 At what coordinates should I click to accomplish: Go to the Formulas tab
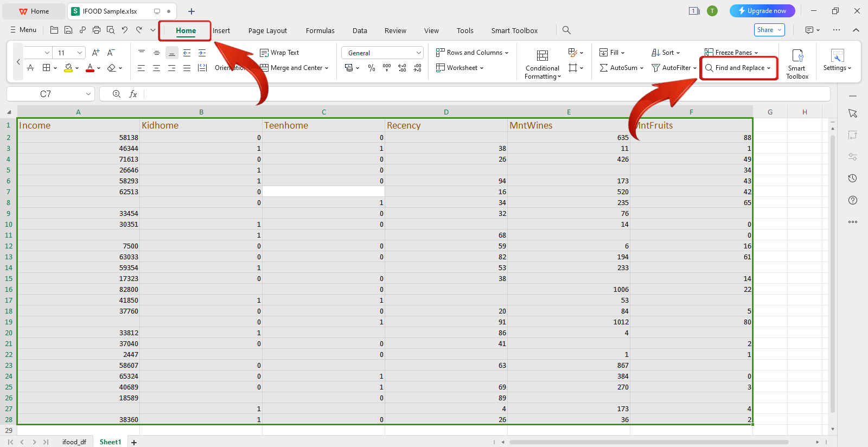click(320, 31)
